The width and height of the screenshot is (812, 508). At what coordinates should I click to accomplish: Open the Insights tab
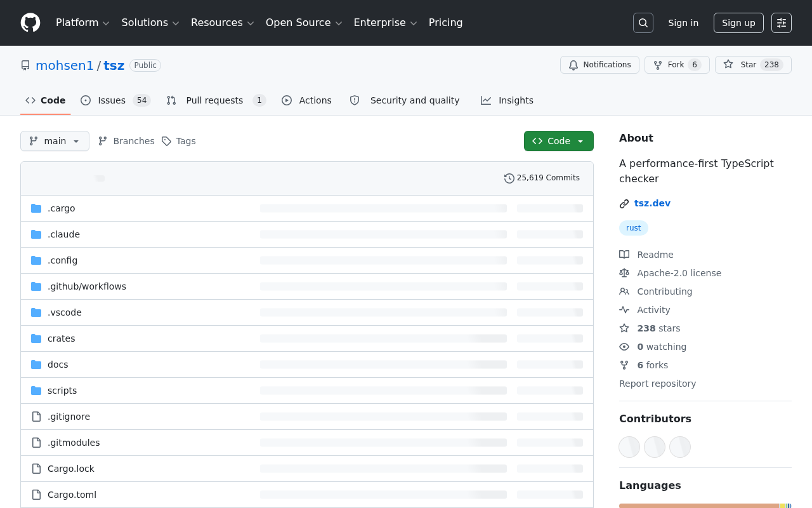[507, 100]
